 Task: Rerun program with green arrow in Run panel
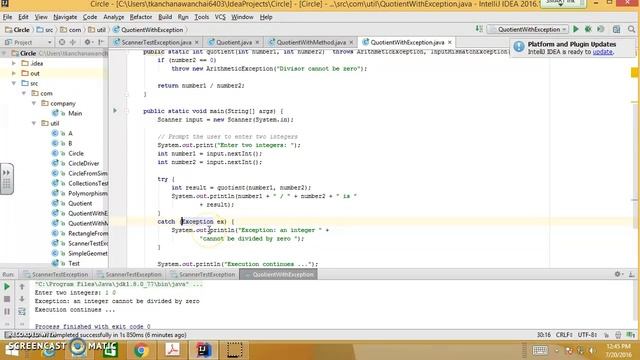coord(7,287)
